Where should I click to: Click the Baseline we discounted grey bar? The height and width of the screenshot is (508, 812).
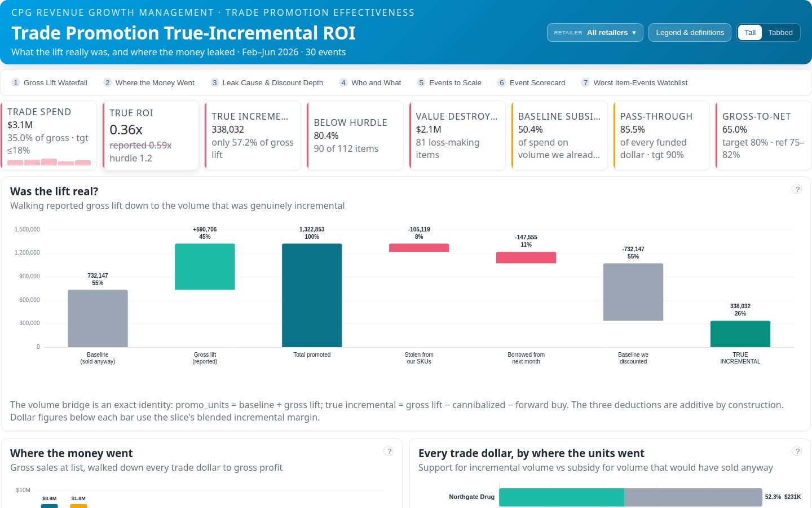633,292
